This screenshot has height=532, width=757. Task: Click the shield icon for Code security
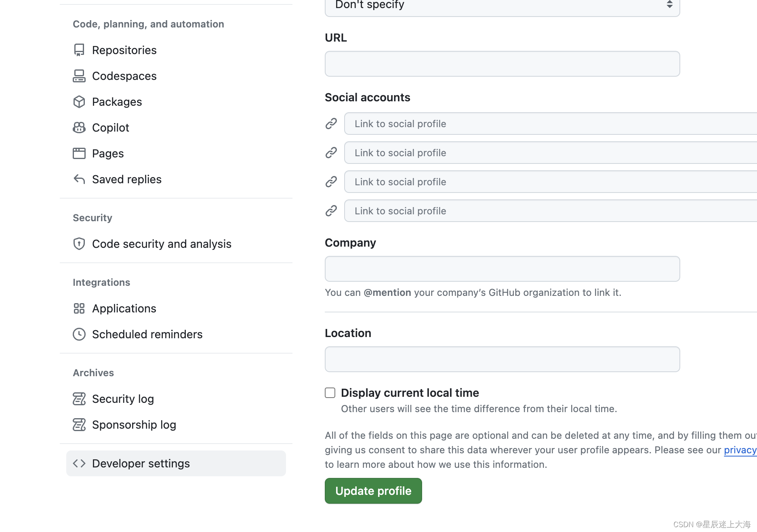(x=79, y=244)
